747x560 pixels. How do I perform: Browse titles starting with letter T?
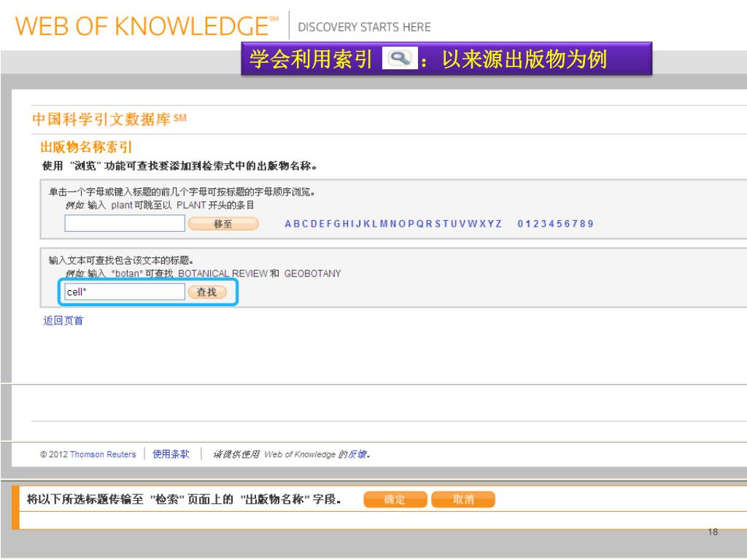tap(446, 224)
